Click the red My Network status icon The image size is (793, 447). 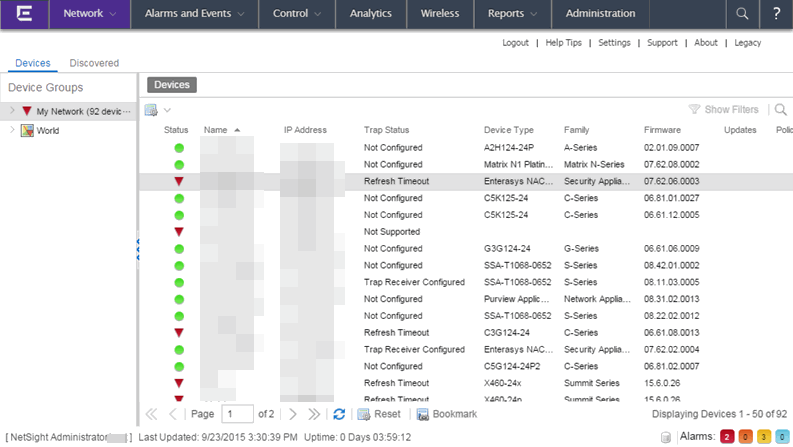(x=27, y=111)
